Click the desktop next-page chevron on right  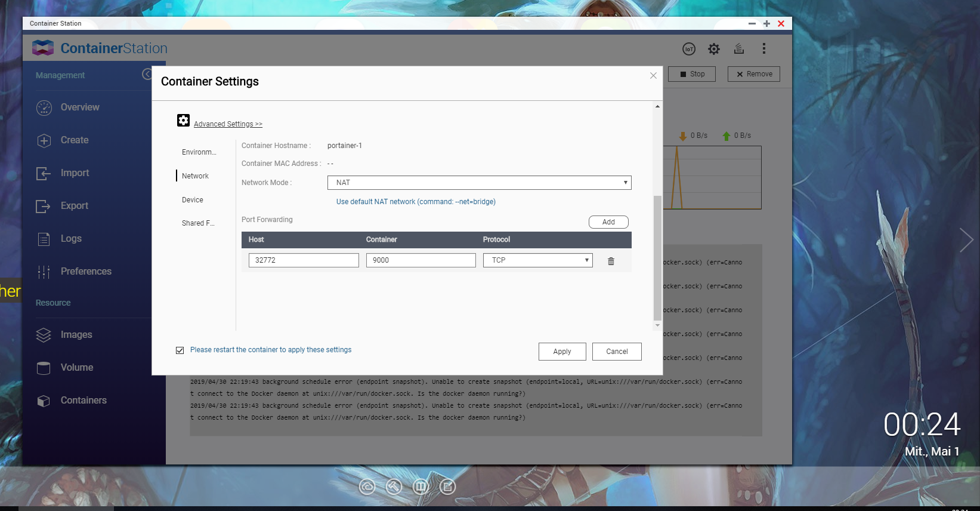[x=967, y=240]
